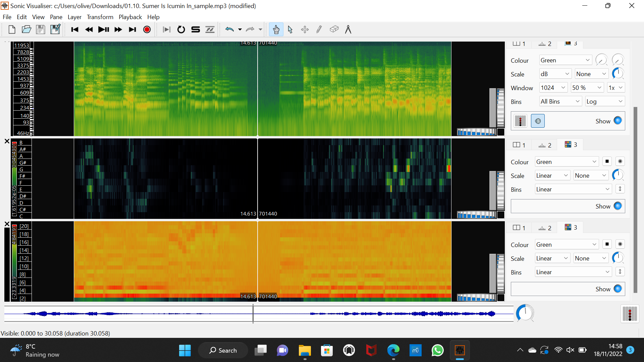
Task: Toggle solo current pane playback
Action: [x=196, y=29]
